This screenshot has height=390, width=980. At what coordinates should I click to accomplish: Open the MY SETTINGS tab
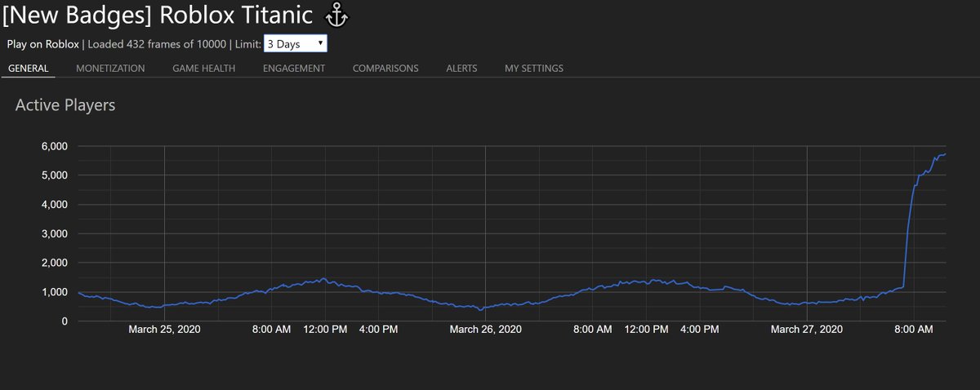pyautogui.click(x=533, y=69)
